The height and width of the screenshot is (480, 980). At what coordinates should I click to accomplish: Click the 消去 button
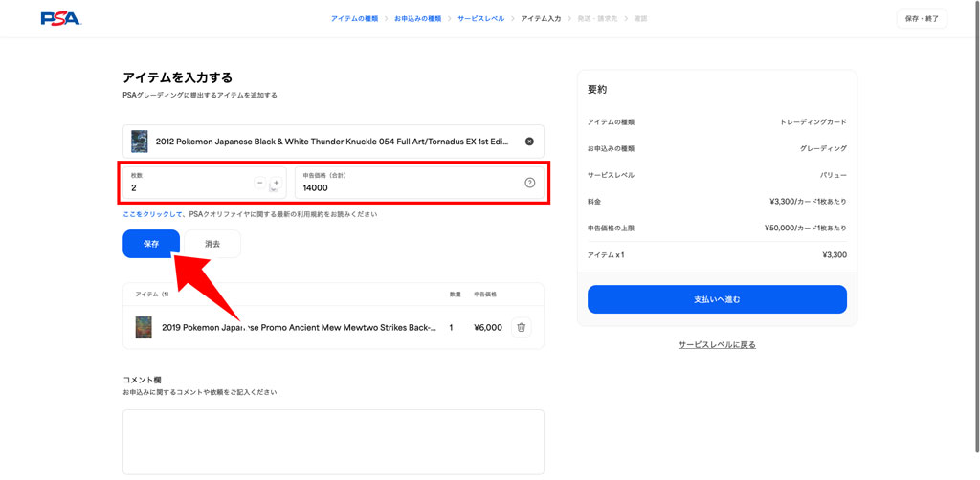[212, 244]
